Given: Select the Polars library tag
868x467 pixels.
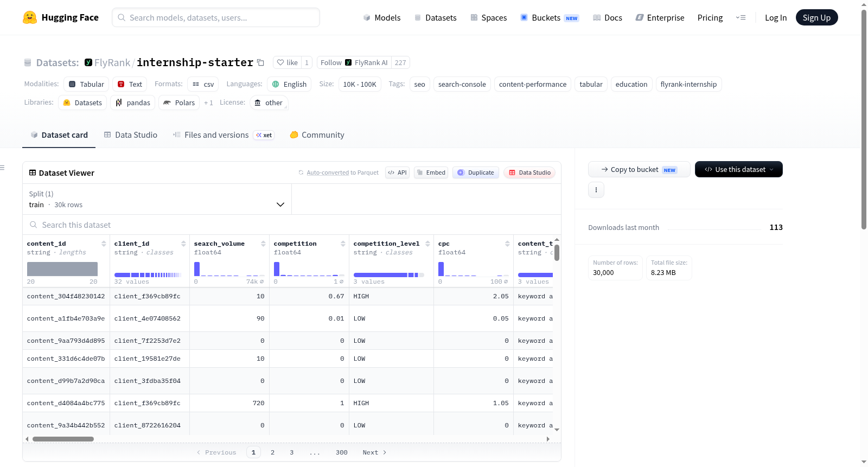Looking at the screenshot, I should pyautogui.click(x=179, y=103).
